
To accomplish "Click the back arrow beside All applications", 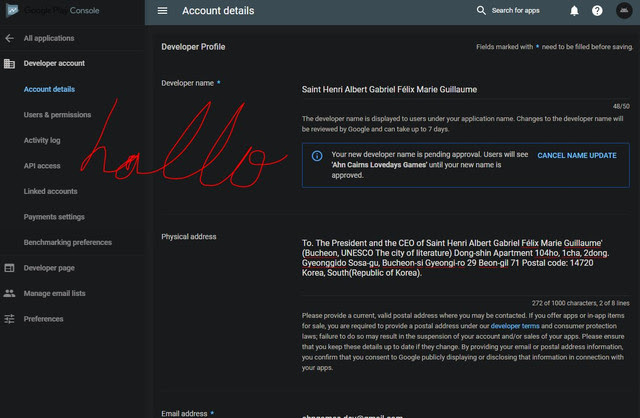I will pyautogui.click(x=9, y=38).
